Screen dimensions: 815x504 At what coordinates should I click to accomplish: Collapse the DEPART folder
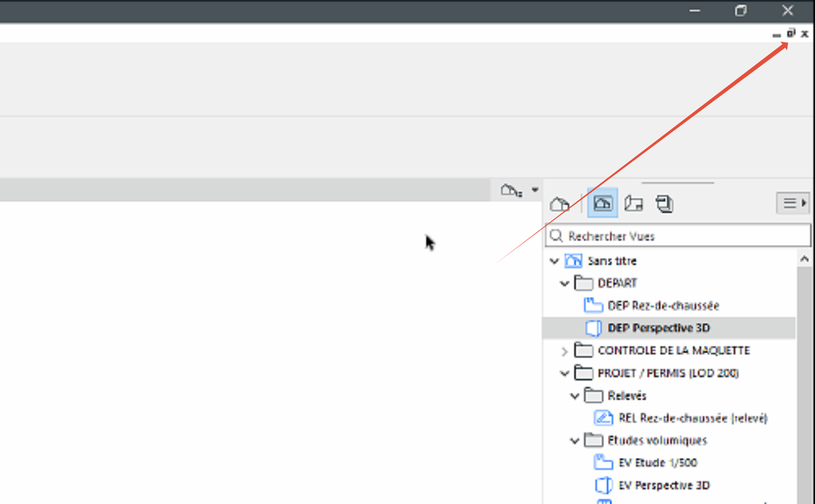(565, 283)
